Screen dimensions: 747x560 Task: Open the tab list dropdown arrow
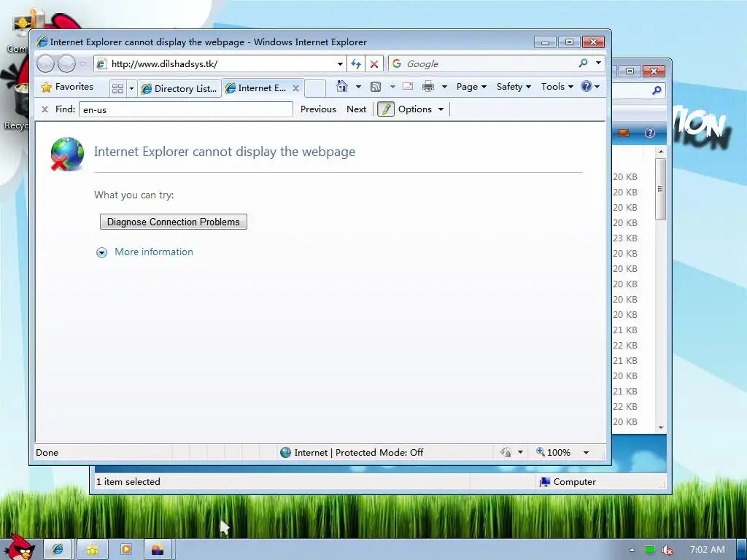coord(131,88)
